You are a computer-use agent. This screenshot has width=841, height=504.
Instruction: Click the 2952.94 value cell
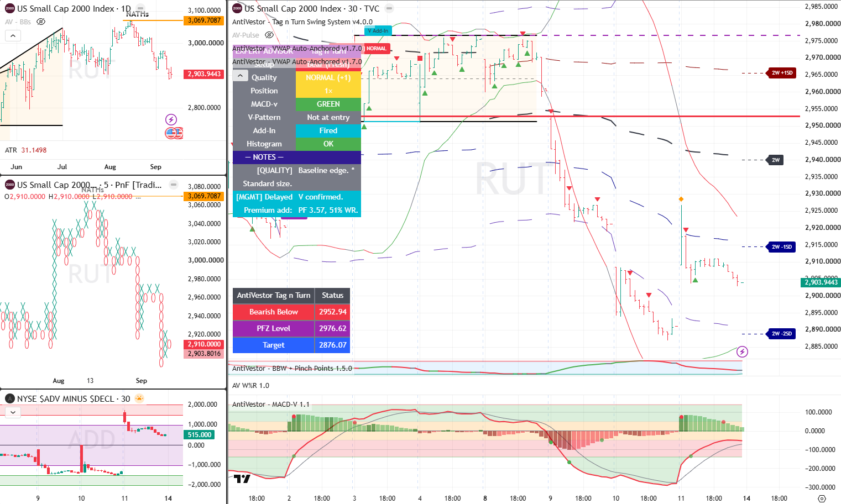click(x=333, y=312)
